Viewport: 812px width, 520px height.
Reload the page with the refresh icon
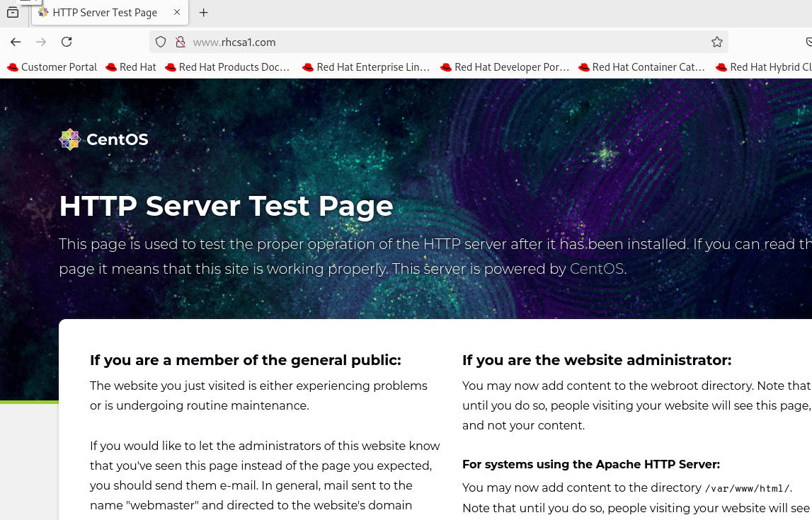tap(67, 42)
